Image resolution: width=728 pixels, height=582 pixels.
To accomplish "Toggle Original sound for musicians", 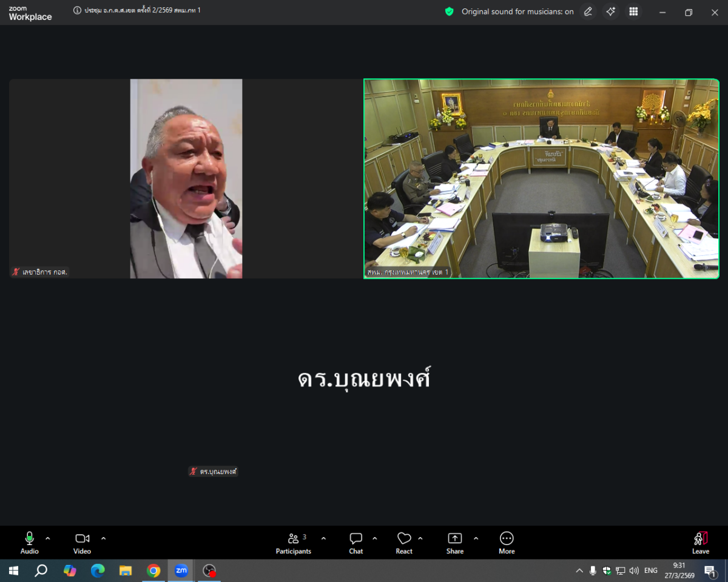I will (x=517, y=12).
